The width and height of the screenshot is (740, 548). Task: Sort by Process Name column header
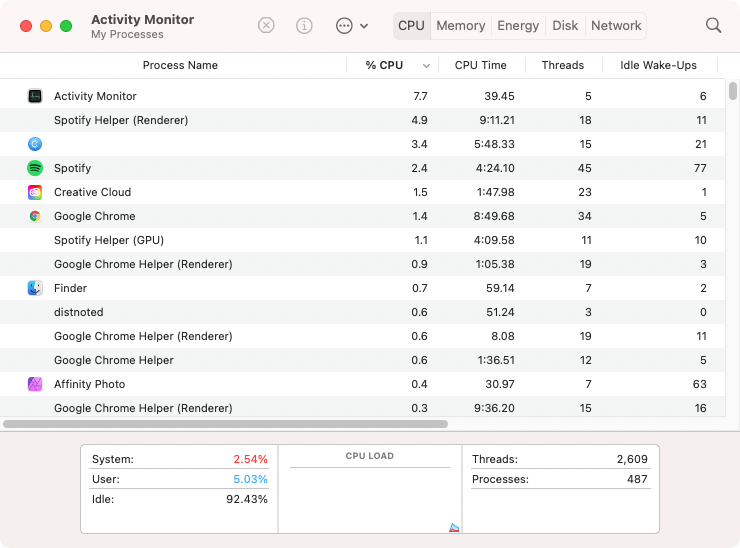180,65
